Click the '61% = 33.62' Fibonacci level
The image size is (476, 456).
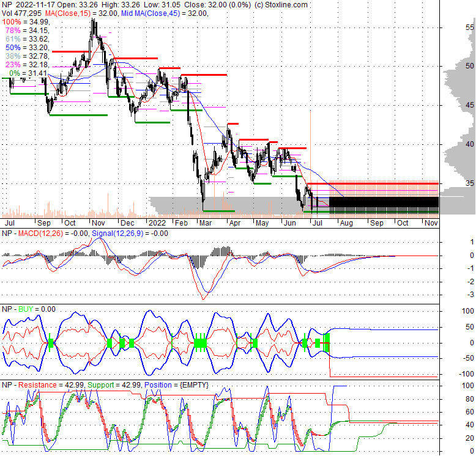tap(28, 39)
